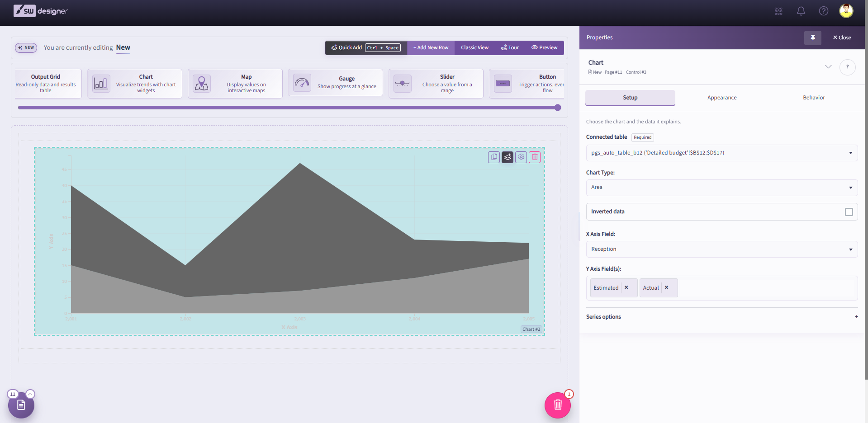Switch to the Setup tab

630,98
